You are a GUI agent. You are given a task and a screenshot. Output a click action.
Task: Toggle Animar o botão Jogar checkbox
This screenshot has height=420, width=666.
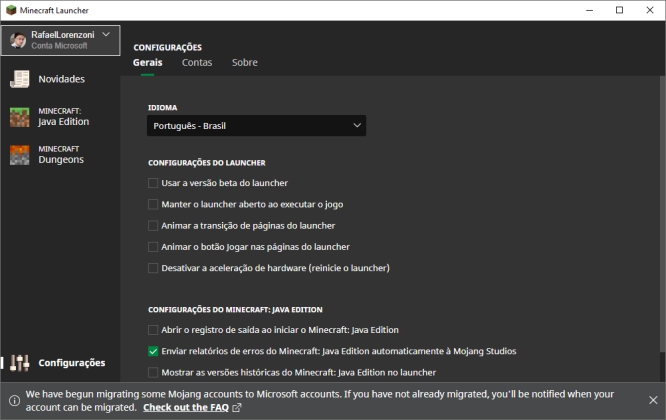tap(153, 247)
